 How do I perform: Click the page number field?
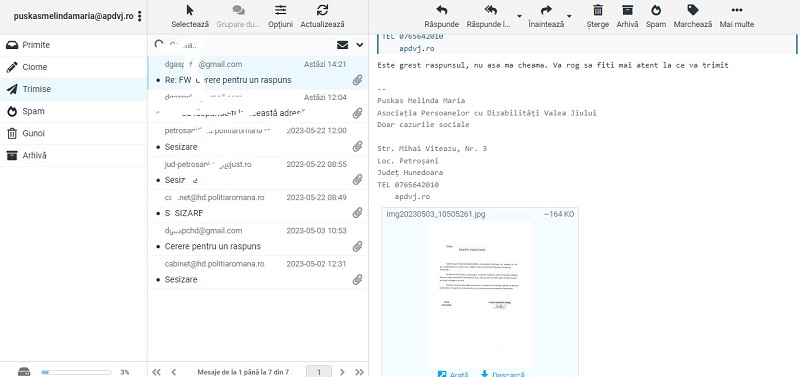[x=319, y=372]
